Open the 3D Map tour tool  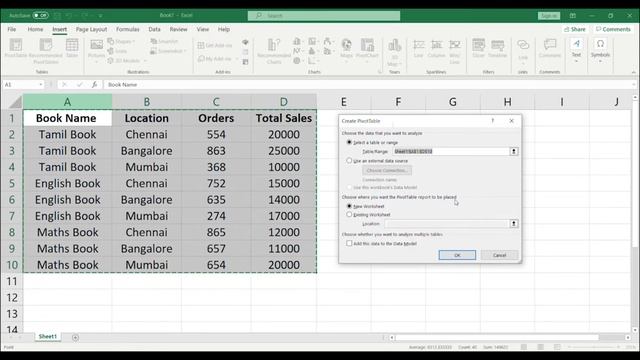click(394, 52)
